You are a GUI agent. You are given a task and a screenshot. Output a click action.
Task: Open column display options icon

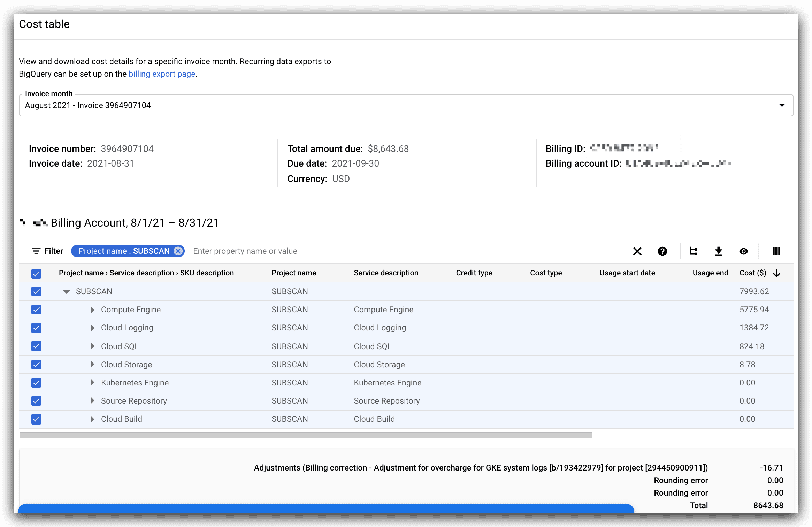[776, 251]
